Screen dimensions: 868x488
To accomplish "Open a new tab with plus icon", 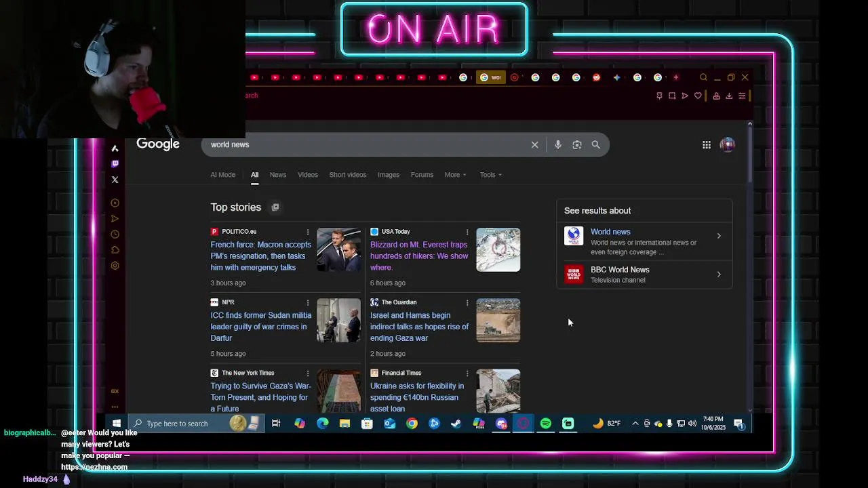I will pos(675,77).
